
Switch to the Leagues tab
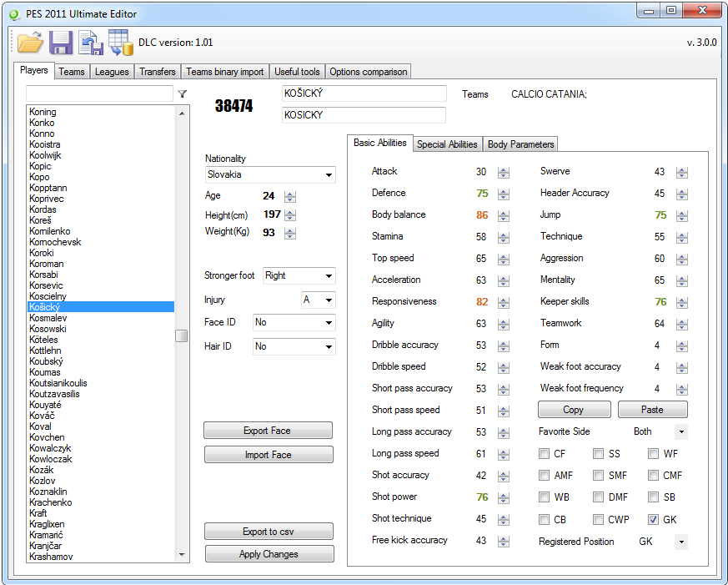click(112, 72)
